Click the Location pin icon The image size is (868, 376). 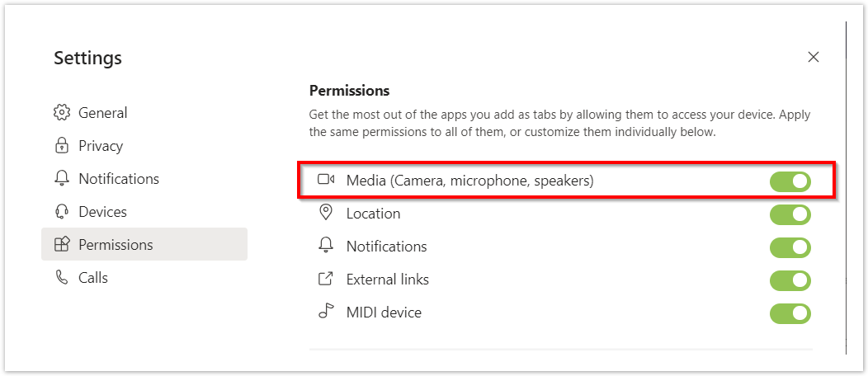(326, 213)
